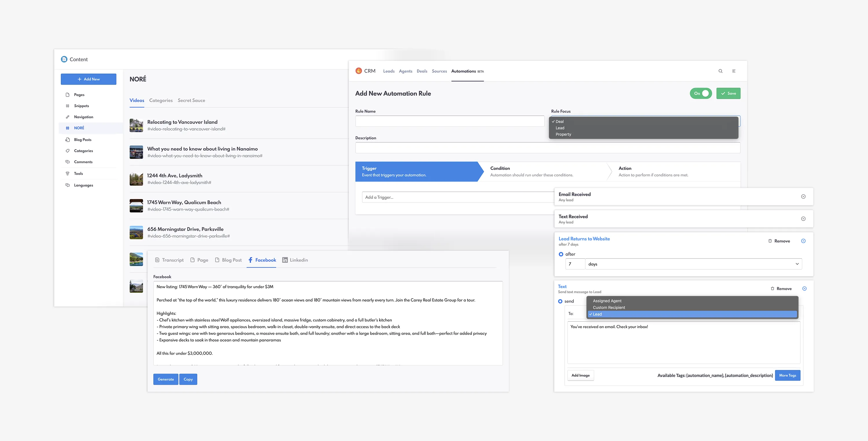This screenshot has width=868, height=441.
Task: Open the days unit dropdown
Action: [x=694, y=264]
